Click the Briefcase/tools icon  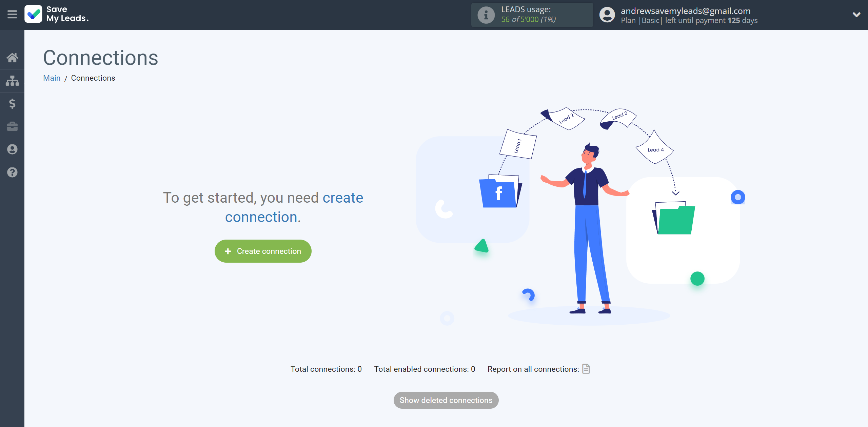coord(12,126)
